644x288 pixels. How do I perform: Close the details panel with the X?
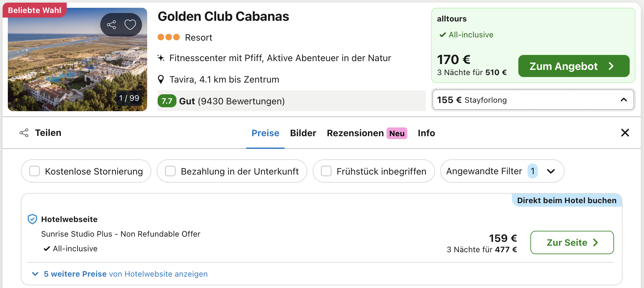click(x=625, y=133)
